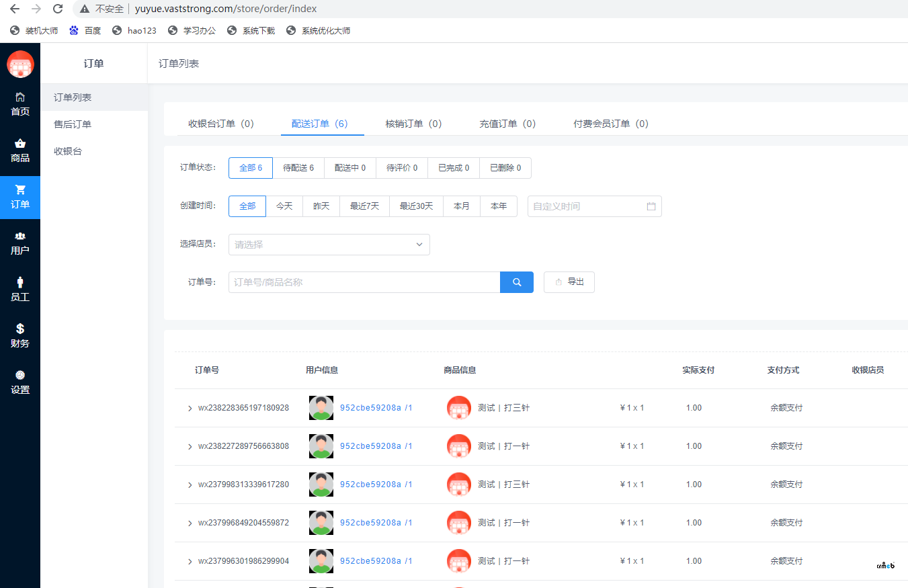Open 订单列表 submenu item
The height and width of the screenshot is (588, 908).
click(x=94, y=97)
